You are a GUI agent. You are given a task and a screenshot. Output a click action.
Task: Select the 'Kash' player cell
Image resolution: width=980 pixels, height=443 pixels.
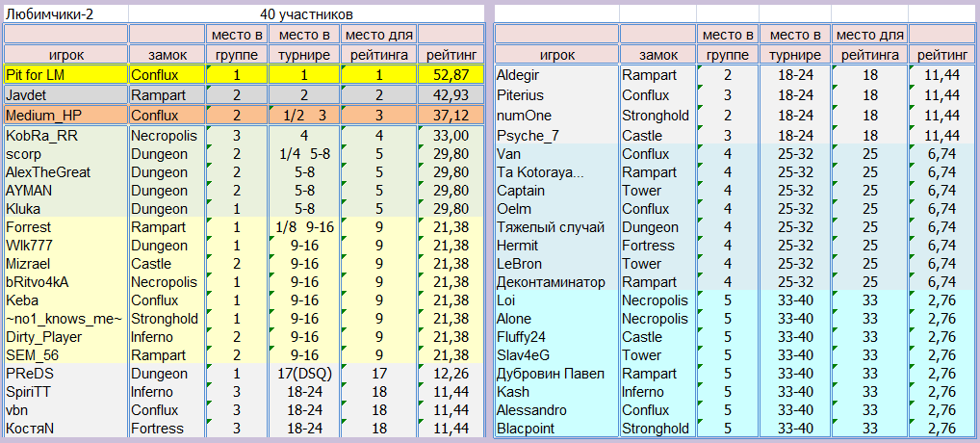pos(556,392)
